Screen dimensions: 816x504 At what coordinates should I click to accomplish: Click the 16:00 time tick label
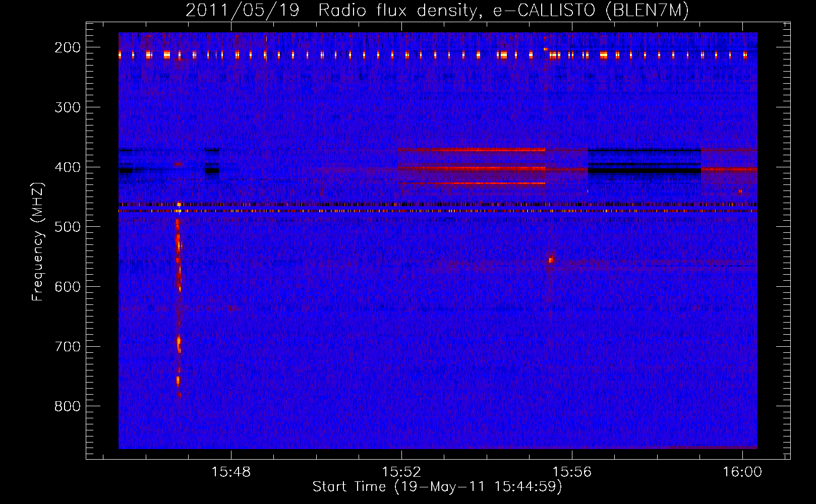tap(742, 472)
